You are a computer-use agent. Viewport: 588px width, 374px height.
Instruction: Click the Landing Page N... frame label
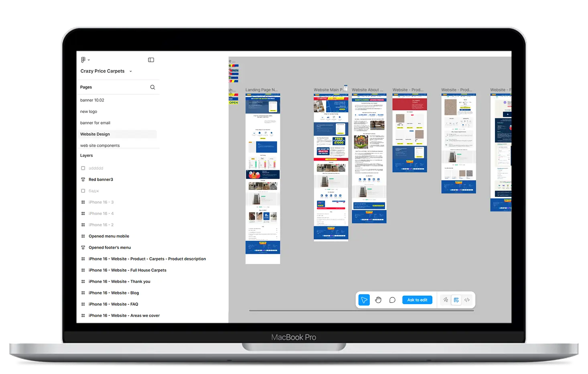[x=262, y=90]
